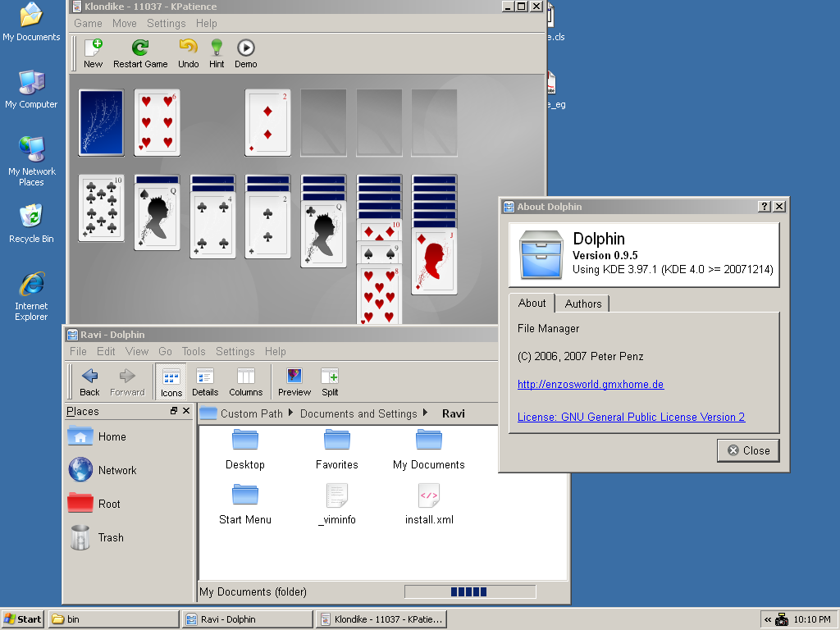This screenshot has height=630, width=840.
Task: Open the Move menu in KPatience
Action: [x=125, y=23]
